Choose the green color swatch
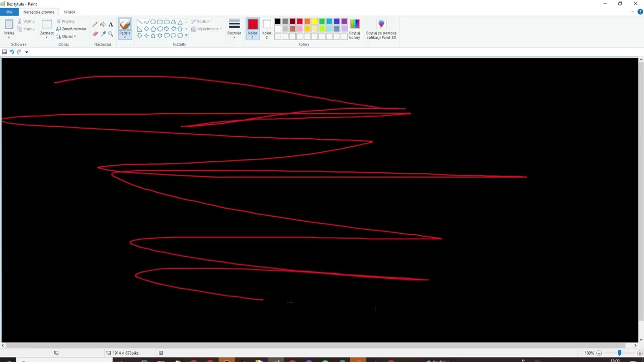Image resolution: width=644 pixels, height=362 pixels. 322,21
